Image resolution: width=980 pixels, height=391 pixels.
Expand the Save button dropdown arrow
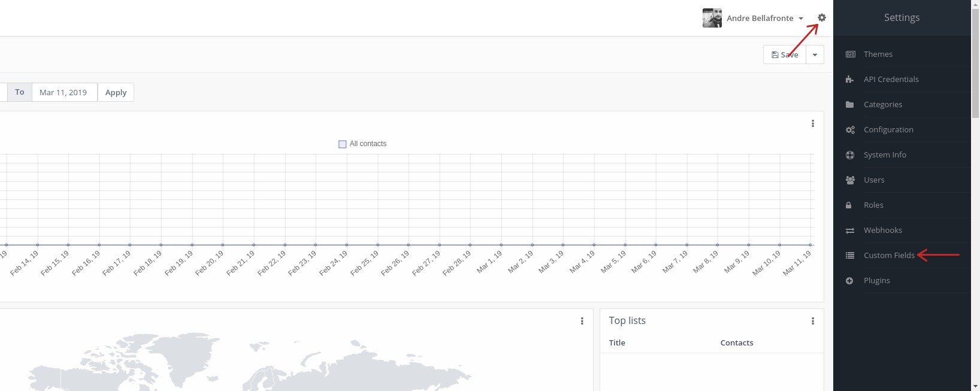click(x=815, y=54)
